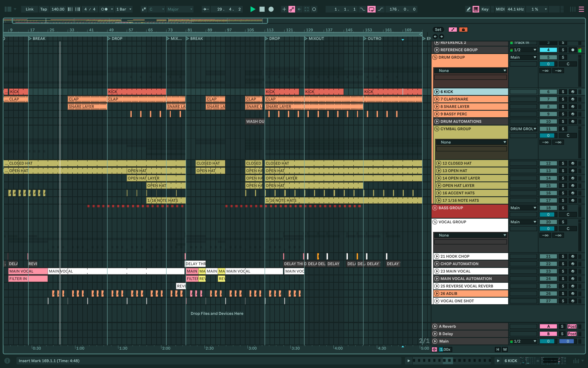This screenshot has height=368, width=588.
Task: Arm the REFERENCE GROUP track record button
Action: 573,50
